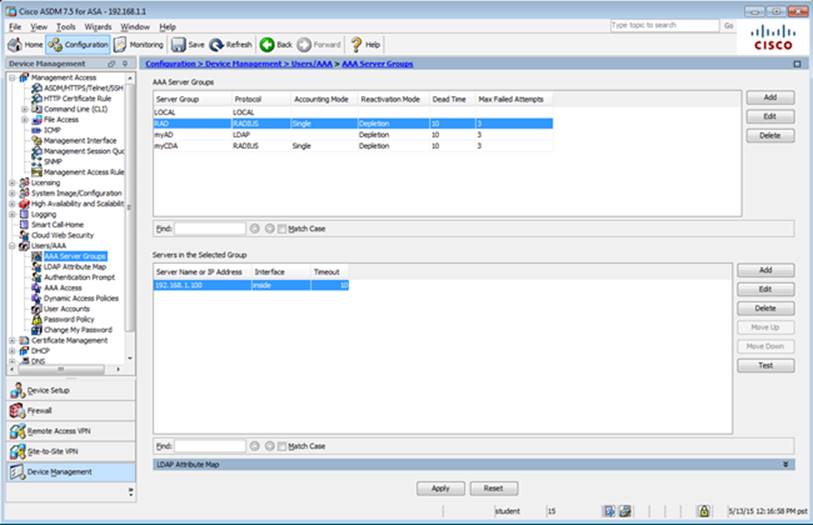Expand the Licensing tree node
This screenshot has height=525, width=813.
tap(12, 183)
